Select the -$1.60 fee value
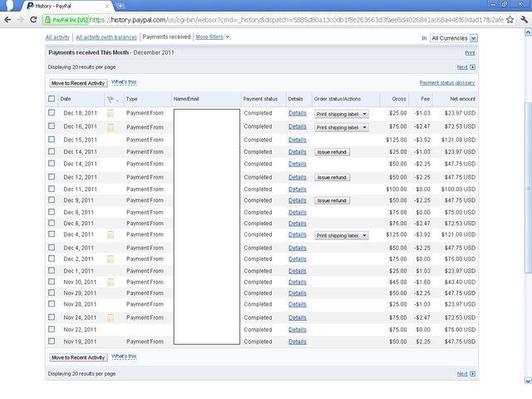The width and height of the screenshot is (532, 399). pos(422,282)
